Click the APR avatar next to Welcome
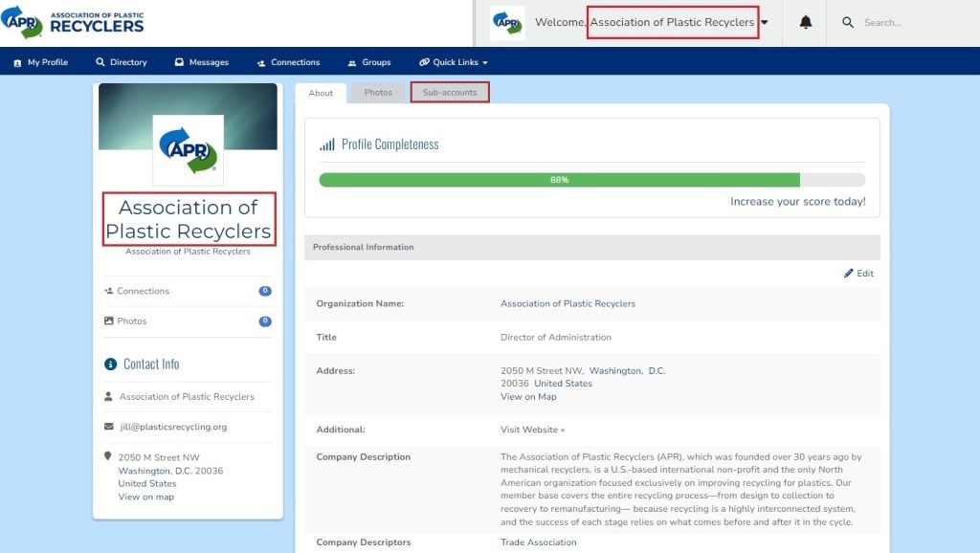 pos(507,23)
